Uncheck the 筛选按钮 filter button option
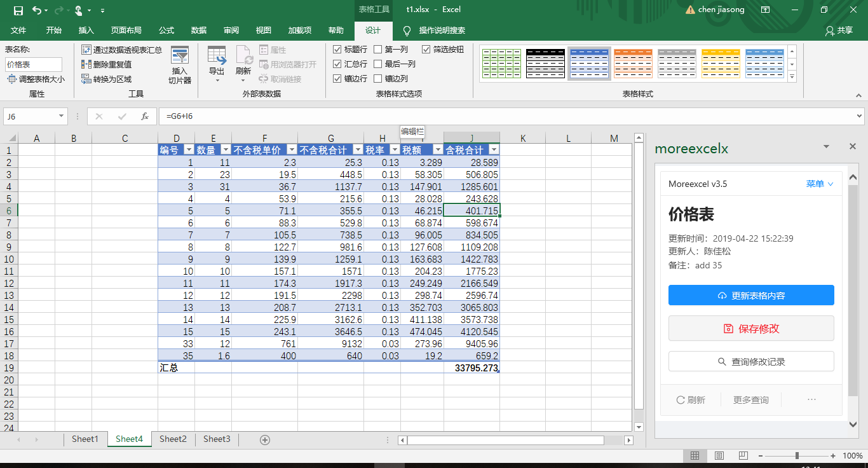The image size is (868, 468). (426, 50)
